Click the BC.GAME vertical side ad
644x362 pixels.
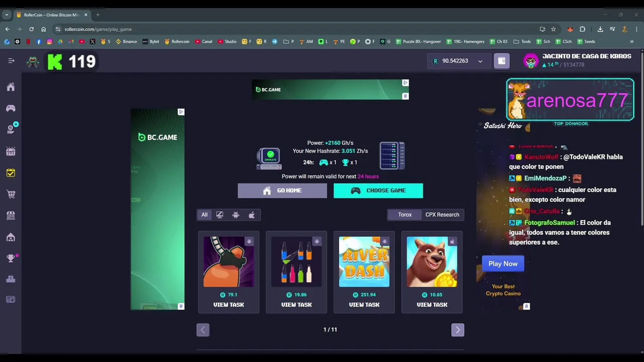pos(158,209)
